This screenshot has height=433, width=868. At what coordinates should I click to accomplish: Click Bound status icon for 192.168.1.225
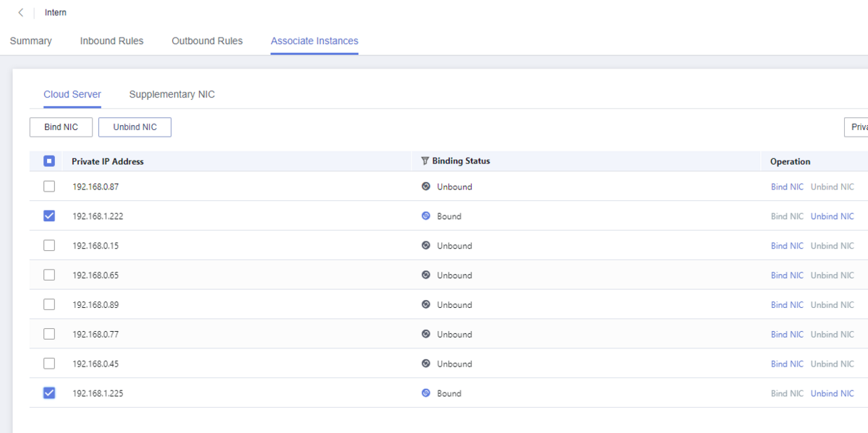(x=426, y=393)
